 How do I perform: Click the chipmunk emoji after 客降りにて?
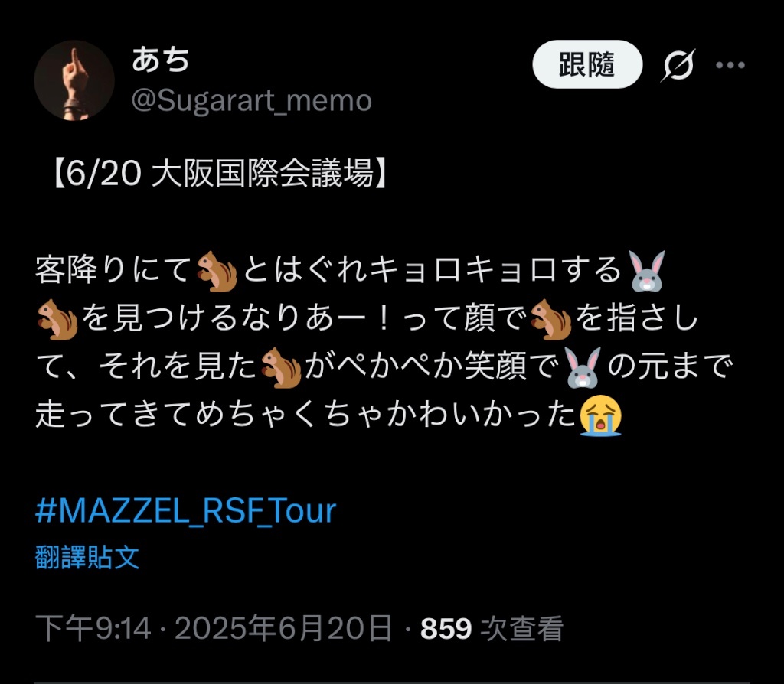click(217, 271)
